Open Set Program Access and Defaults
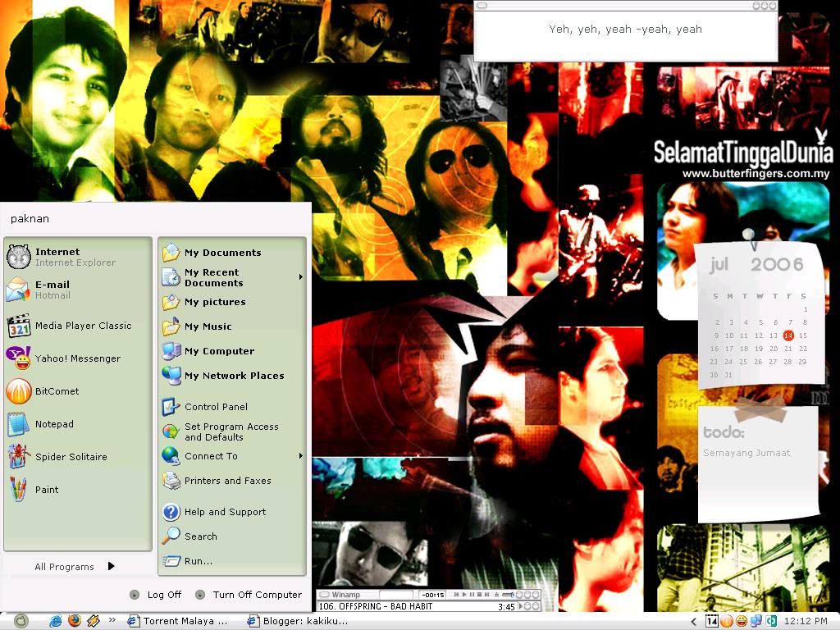Screen dimensions: 840x630 [232, 431]
